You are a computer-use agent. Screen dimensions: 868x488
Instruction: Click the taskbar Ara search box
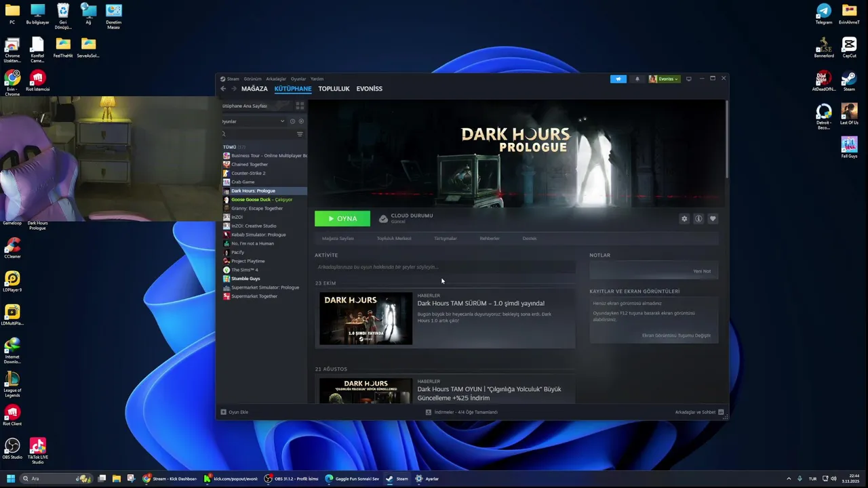[56, 479]
